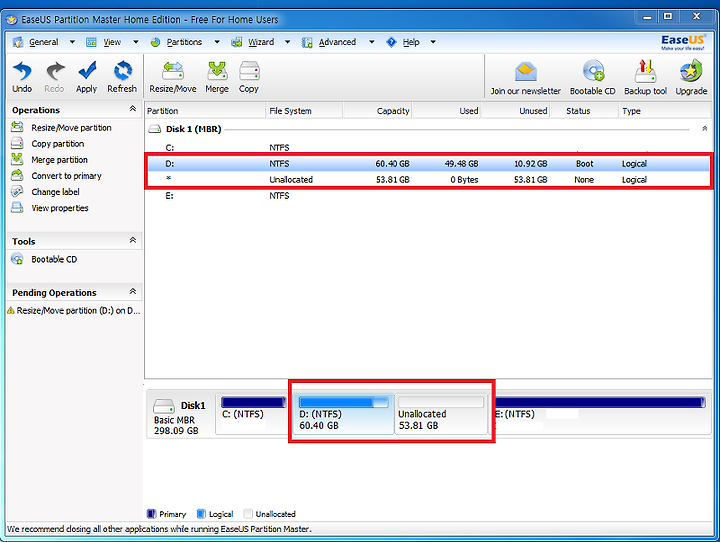Collapse the Disk 1 (MBR) group
Screen dimensions: 720x542
(704, 129)
